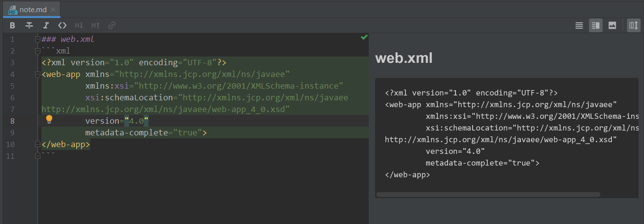Click the yellow intention lightbulb on line 8
Viewport: 644px width, 224px height.
tap(49, 119)
